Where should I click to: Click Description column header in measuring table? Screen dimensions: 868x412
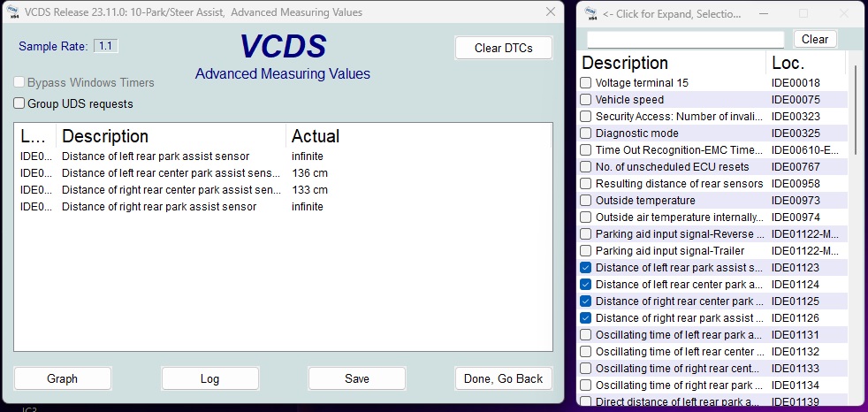171,136
